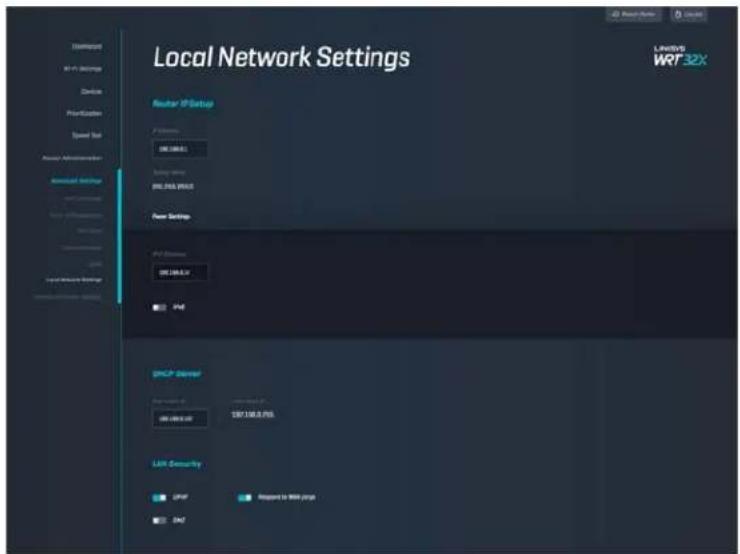This screenshot has height=554, width=740.
Task: Click the Router IP Setup heading
Action: pyautogui.click(x=183, y=104)
